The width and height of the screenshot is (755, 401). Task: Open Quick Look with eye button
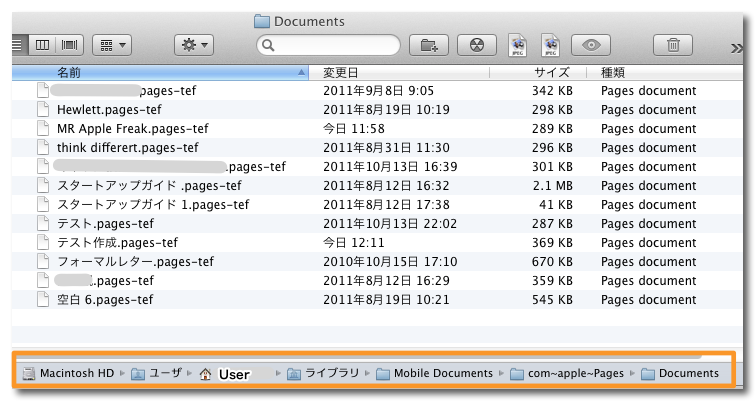[x=591, y=45]
